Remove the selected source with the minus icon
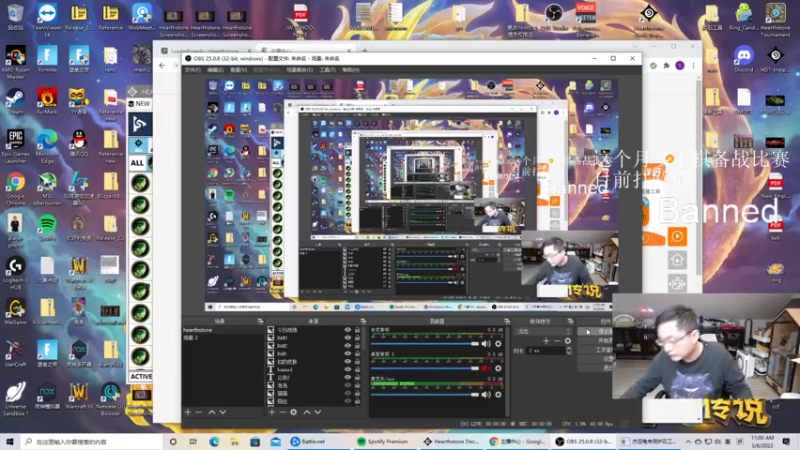This screenshot has width=800, height=450. pos(283,412)
